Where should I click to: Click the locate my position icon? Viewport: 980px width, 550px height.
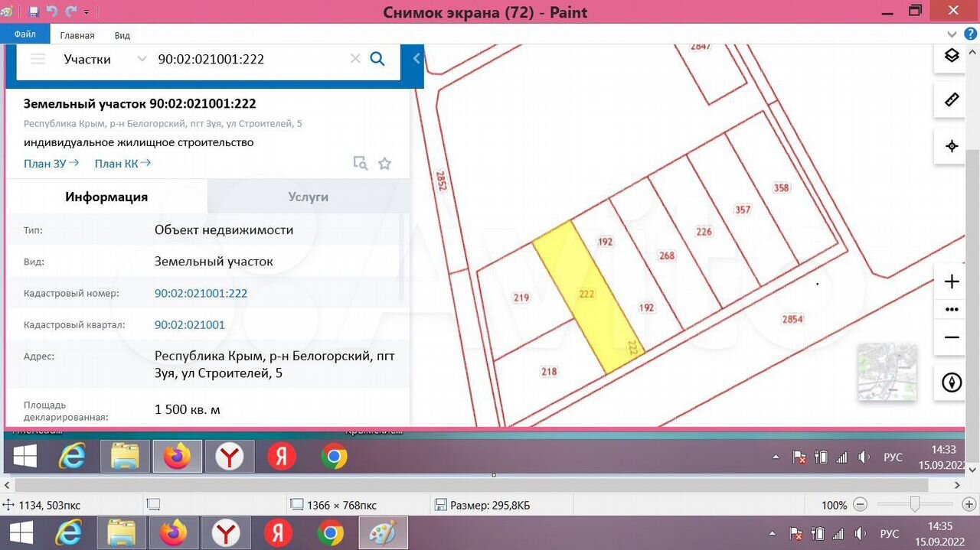952,146
